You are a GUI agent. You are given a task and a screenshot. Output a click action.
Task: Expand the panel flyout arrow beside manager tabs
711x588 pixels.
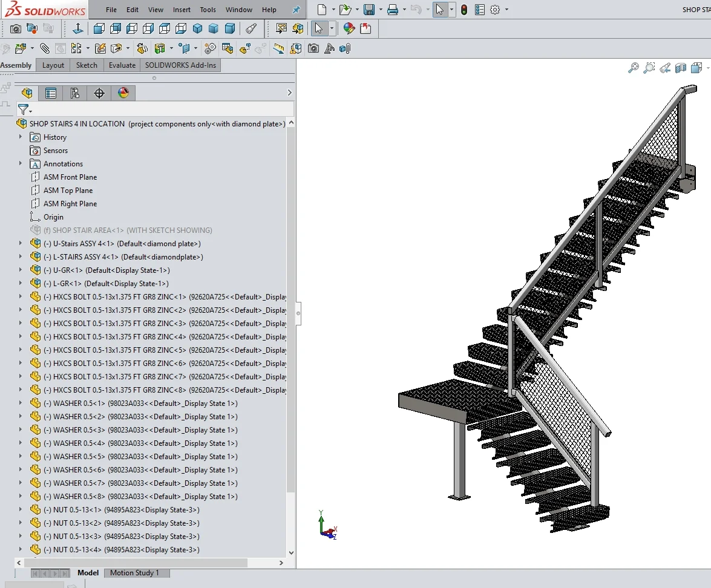click(289, 93)
